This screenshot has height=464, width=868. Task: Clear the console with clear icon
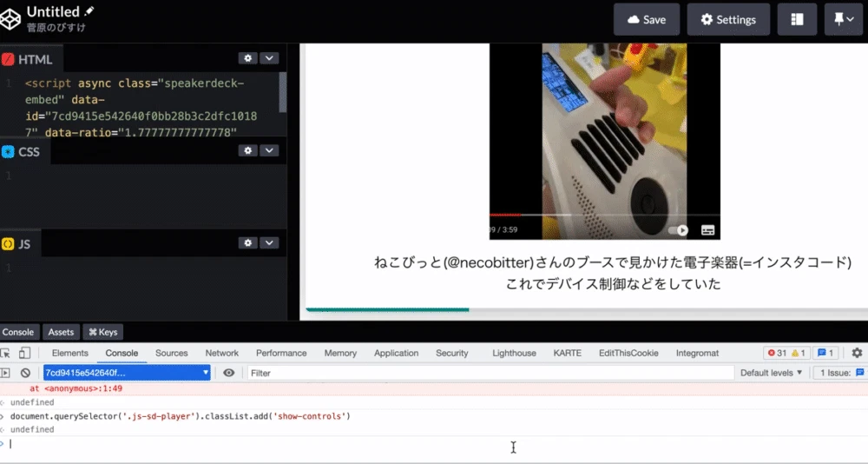coord(25,373)
